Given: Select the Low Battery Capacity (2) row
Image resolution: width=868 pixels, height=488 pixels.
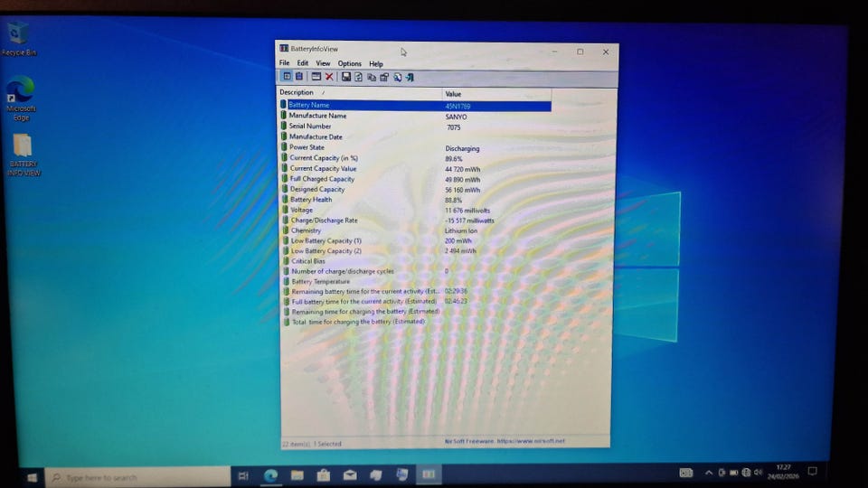Looking at the screenshot, I should tap(416, 250).
